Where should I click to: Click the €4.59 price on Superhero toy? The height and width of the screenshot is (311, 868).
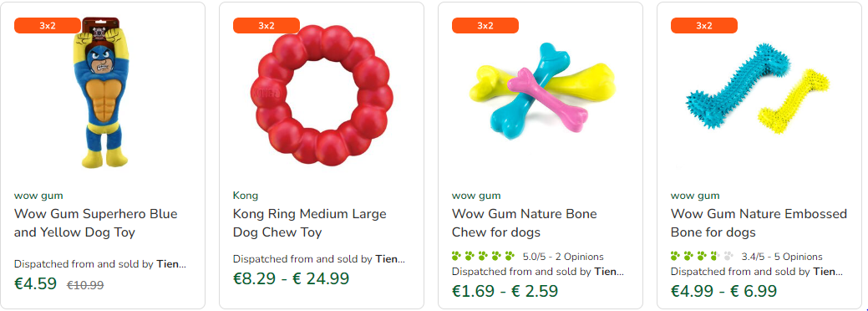[x=35, y=284]
